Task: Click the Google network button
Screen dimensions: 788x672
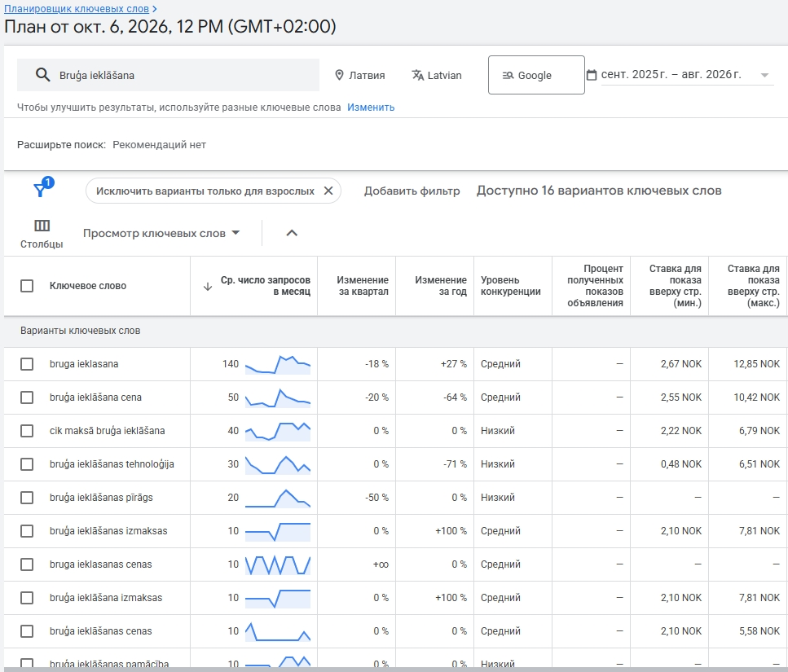Action: click(536, 75)
